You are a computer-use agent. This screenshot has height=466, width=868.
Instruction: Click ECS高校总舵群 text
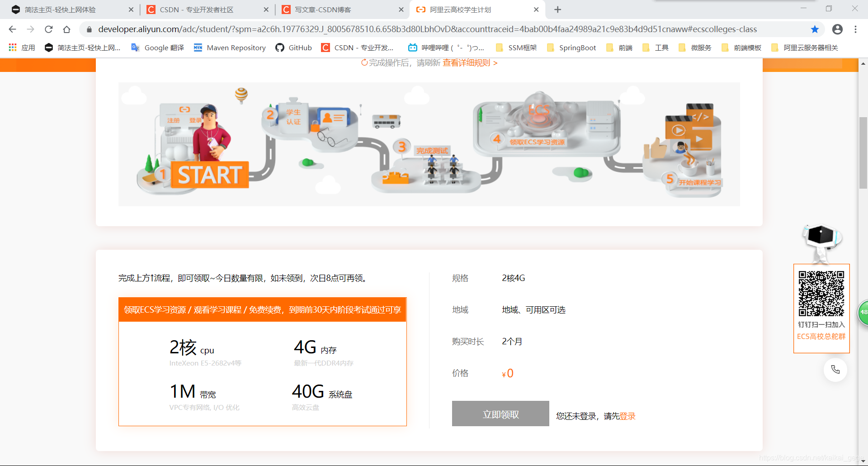821,337
